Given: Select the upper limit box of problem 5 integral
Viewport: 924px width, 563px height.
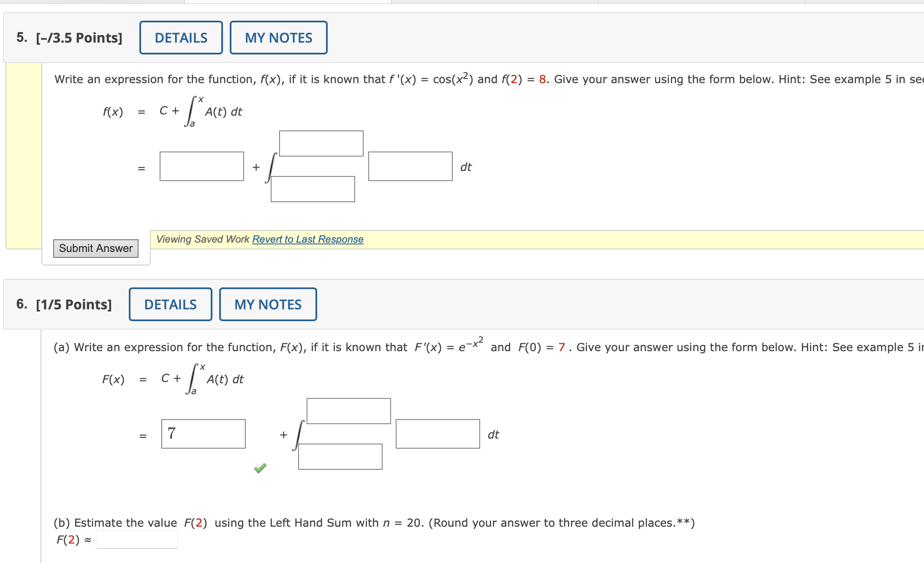Looking at the screenshot, I should [321, 143].
